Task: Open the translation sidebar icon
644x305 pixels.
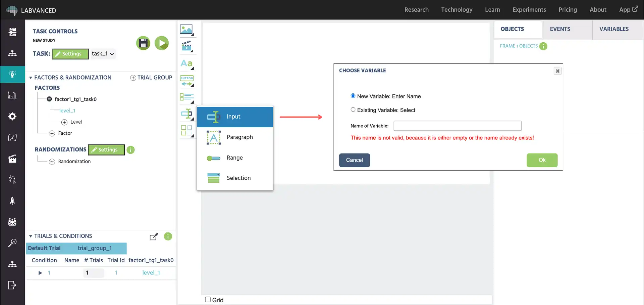Action: [12, 180]
